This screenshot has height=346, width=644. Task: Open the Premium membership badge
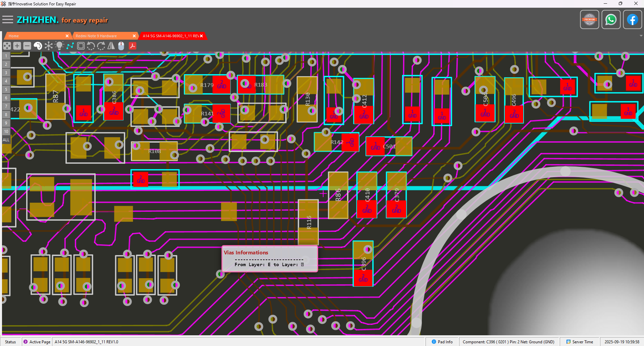pos(590,20)
